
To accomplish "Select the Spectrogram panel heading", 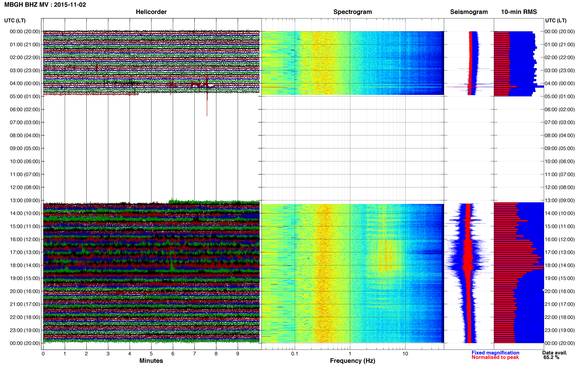I will [352, 12].
